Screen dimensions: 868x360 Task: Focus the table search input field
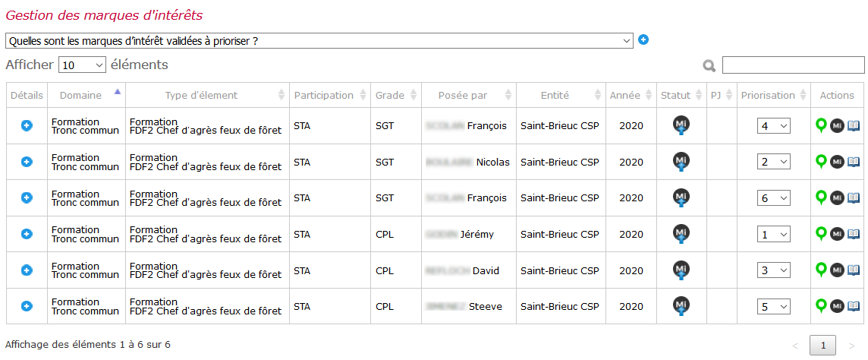click(x=794, y=65)
